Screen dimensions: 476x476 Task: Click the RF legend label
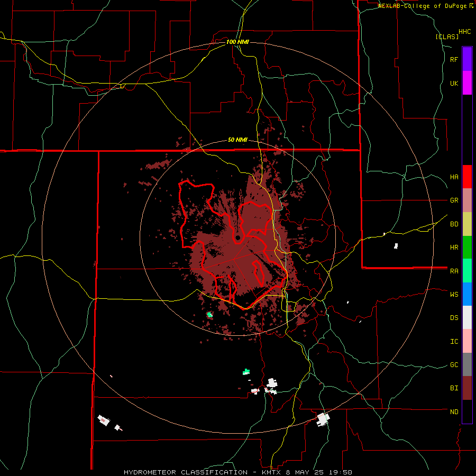pyautogui.click(x=454, y=59)
